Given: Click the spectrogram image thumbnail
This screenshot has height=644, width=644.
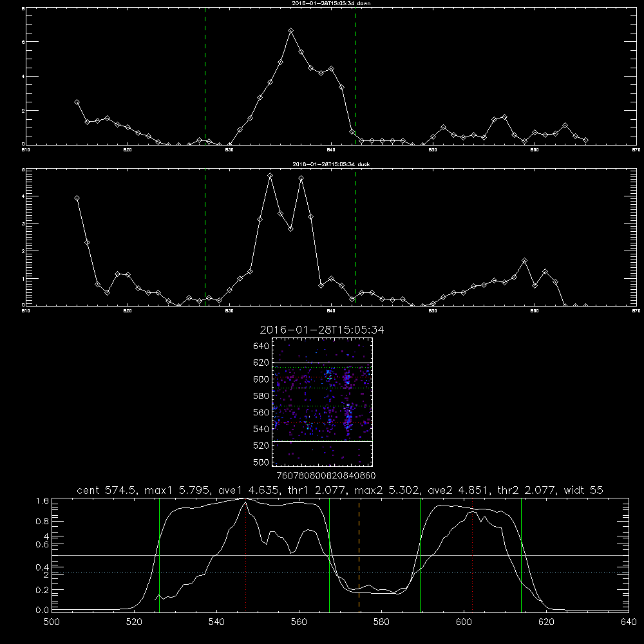Looking at the screenshot, I should 323,402.
